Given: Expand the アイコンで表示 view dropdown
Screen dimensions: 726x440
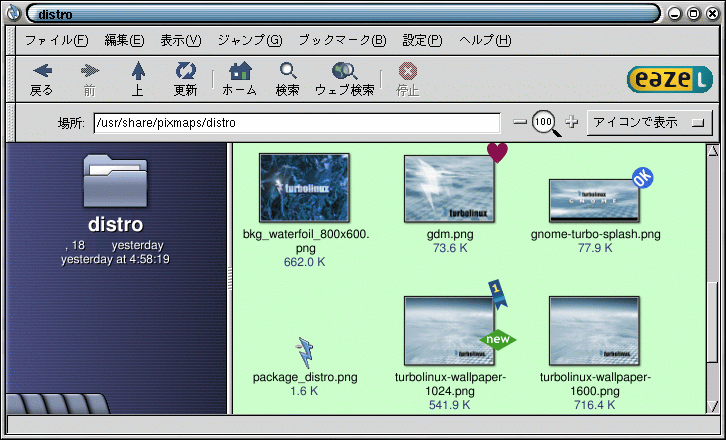Looking at the screenshot, I should tap(649, 123).
